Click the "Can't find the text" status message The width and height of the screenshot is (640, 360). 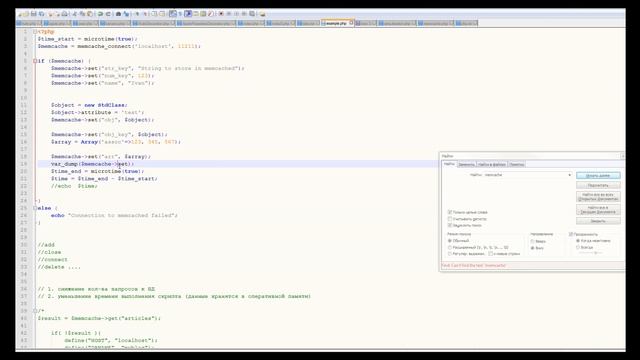coord(473,265)
